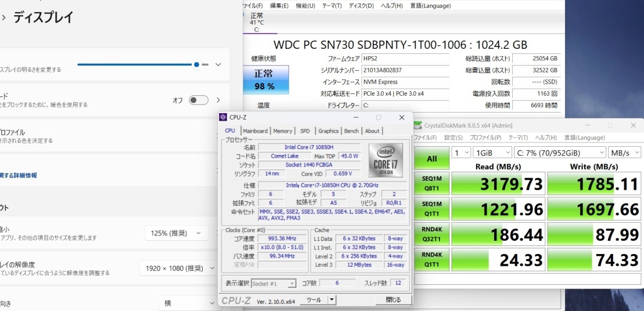Switch to the Memory tab in CPU-Z

[x=283, y=131]
